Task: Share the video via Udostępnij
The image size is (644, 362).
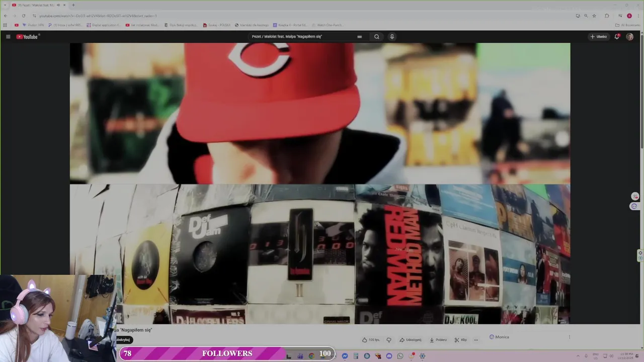Action: point(411,340)
